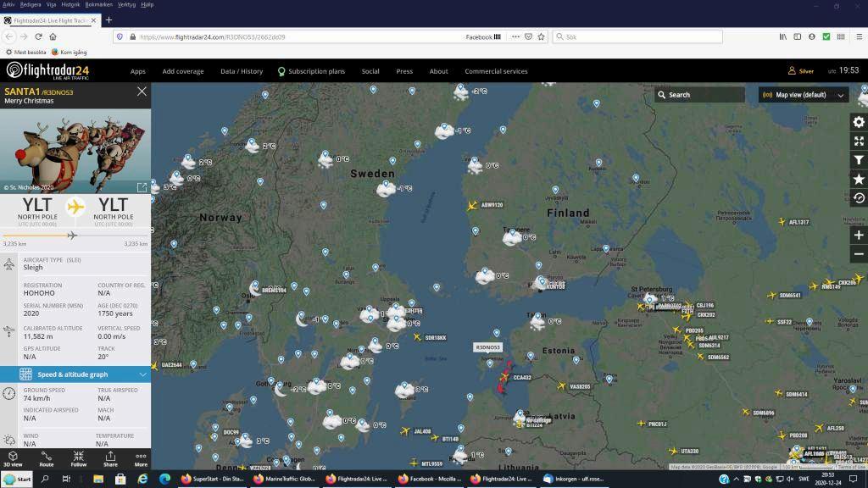Image resolution: width=868 pixels, height=488 pixels.
Task: Open the About menu
Action: pyautogui.click(x=438, y=71)
